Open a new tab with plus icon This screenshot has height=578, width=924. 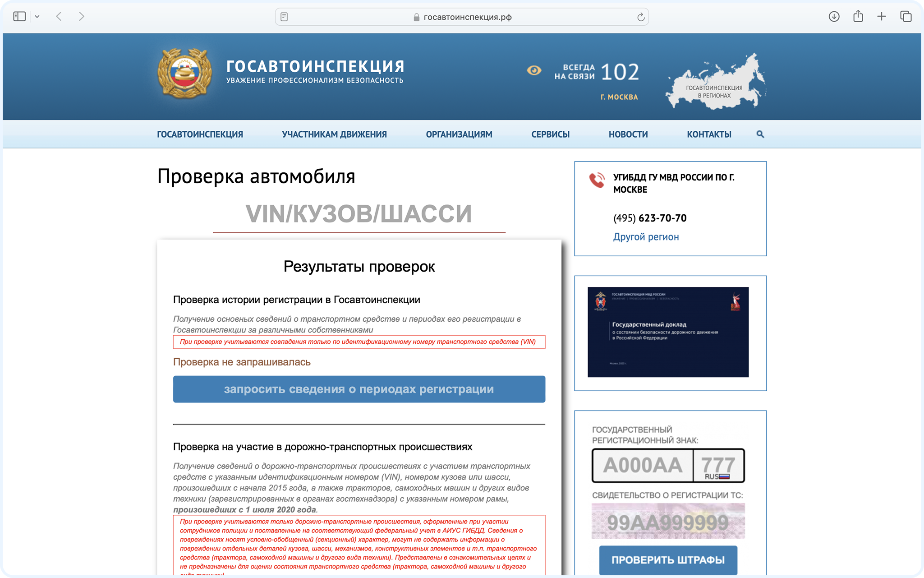881,17
